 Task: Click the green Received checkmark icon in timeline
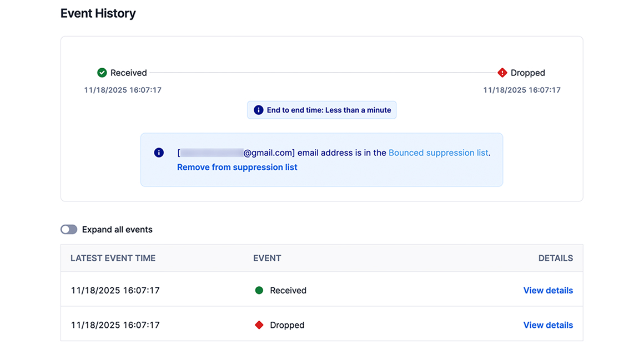point(102,73)
